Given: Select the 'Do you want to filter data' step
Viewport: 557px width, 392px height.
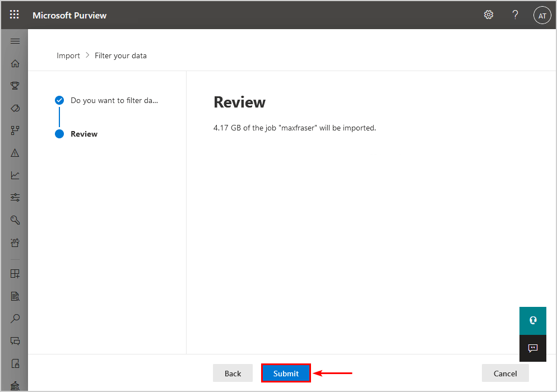Looking at the screenshot, I should click(106, 100).
